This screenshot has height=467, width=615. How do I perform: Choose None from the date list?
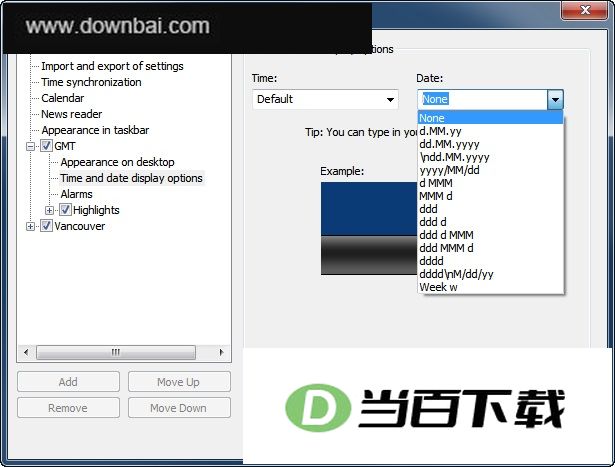click(491, 118)
